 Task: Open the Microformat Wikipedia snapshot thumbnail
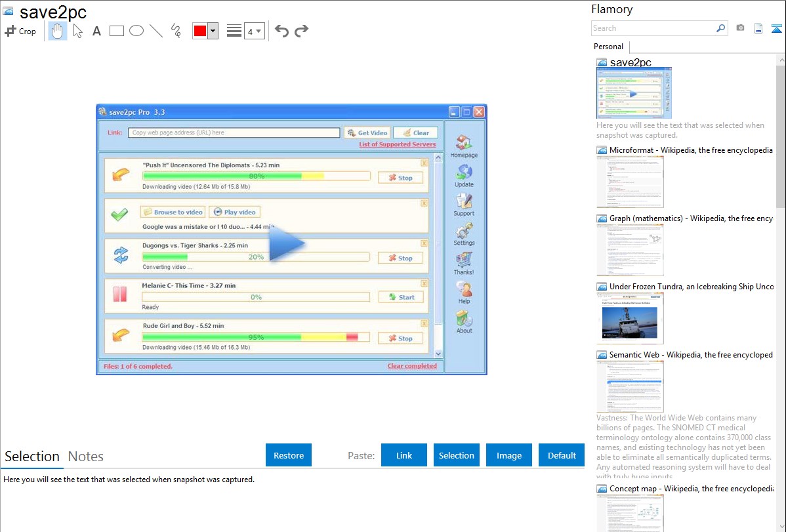(x=630, y=182)
